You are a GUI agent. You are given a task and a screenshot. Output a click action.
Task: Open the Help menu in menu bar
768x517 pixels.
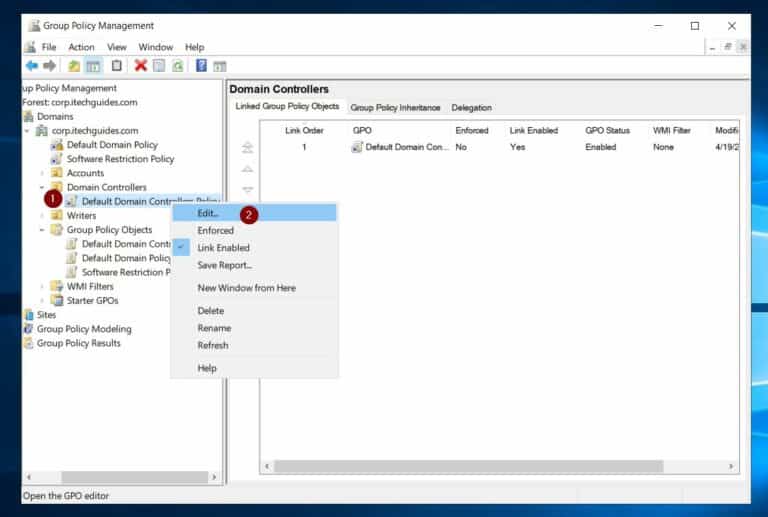coord(194,47)
